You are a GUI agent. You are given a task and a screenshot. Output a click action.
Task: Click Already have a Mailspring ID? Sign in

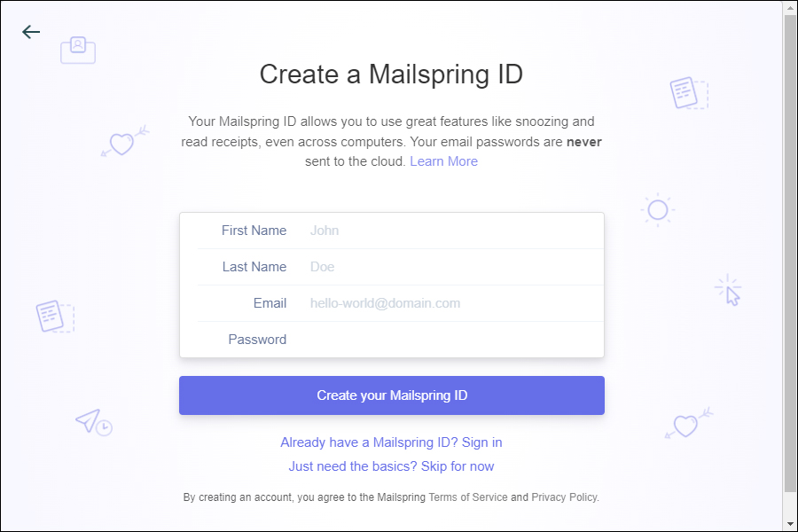391,442
